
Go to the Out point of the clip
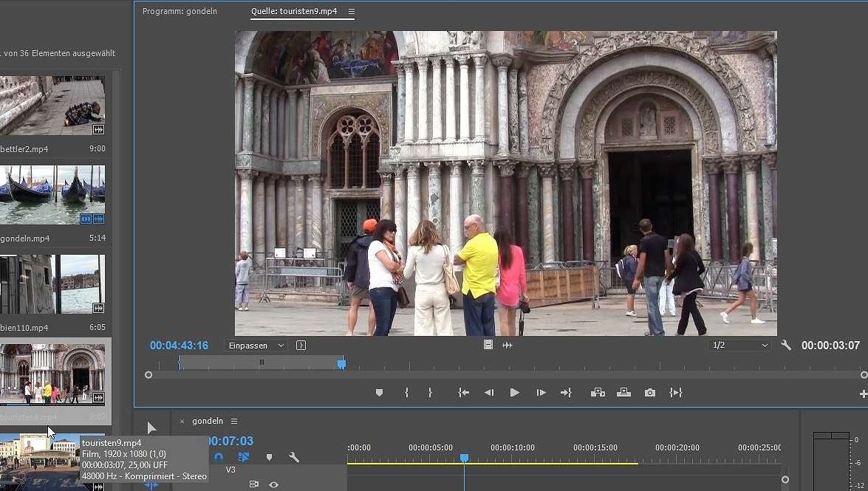(566, 393)
